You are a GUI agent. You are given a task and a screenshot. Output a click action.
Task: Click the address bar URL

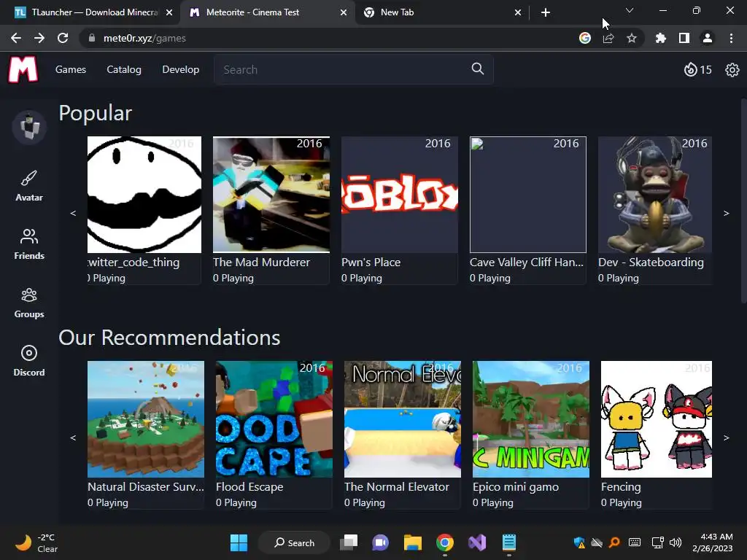click(144, 38)
